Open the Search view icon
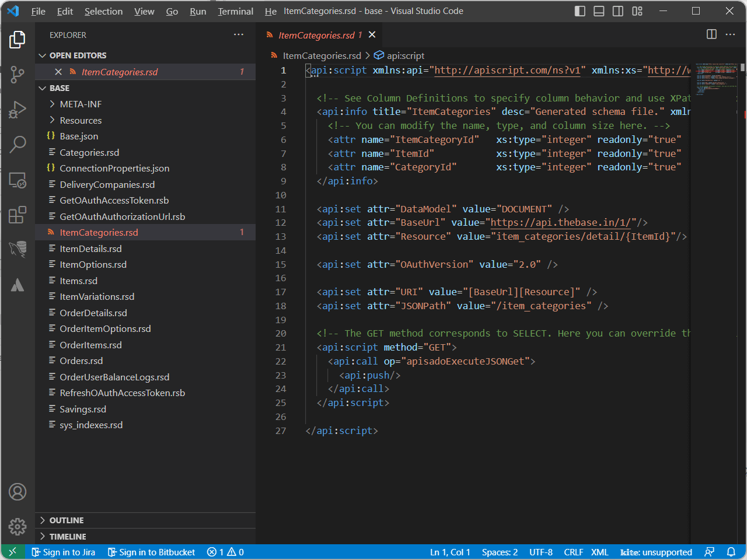747x560 pixels. (18, 144)
